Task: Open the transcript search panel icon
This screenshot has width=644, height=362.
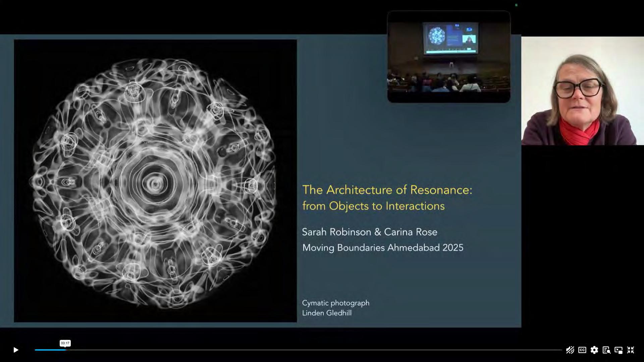Action: pos(606,350)
